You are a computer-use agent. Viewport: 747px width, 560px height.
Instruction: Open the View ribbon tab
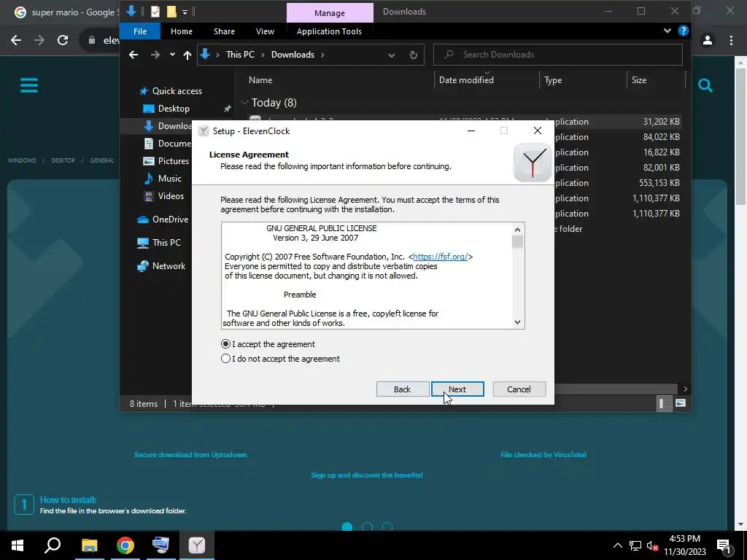[265, 31]
